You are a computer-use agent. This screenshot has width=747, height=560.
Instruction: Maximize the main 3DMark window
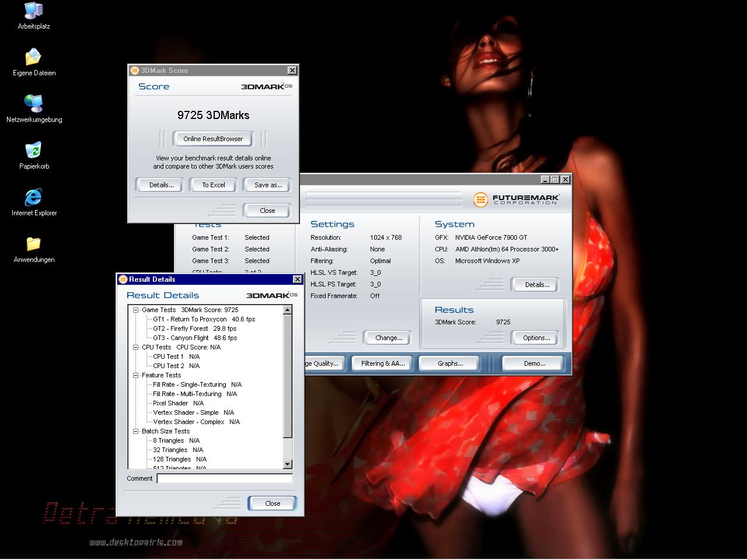(x=555, y=180)
